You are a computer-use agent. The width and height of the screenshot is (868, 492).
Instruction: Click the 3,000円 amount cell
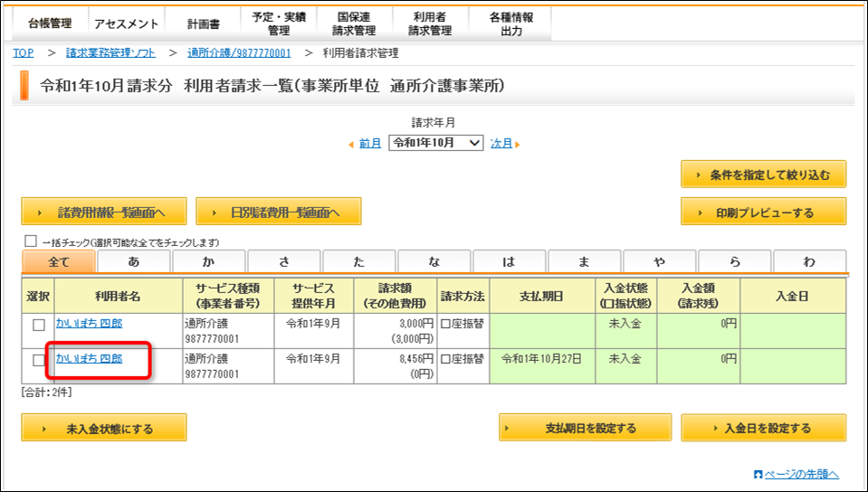point(396,331)
